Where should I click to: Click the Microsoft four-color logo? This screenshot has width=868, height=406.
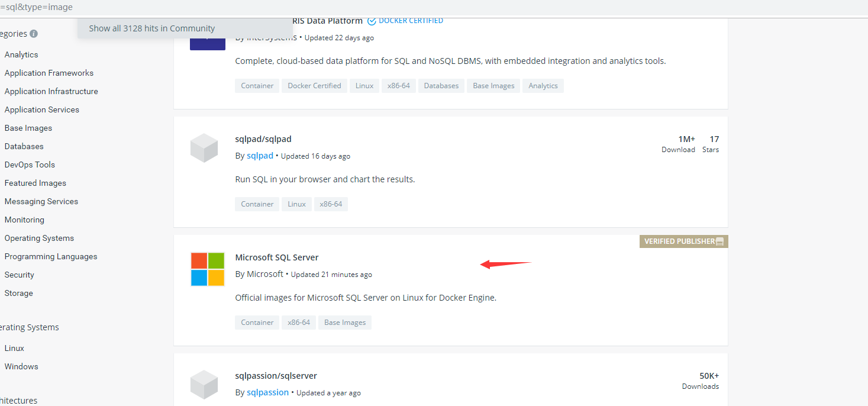click(x=208, y=269)
